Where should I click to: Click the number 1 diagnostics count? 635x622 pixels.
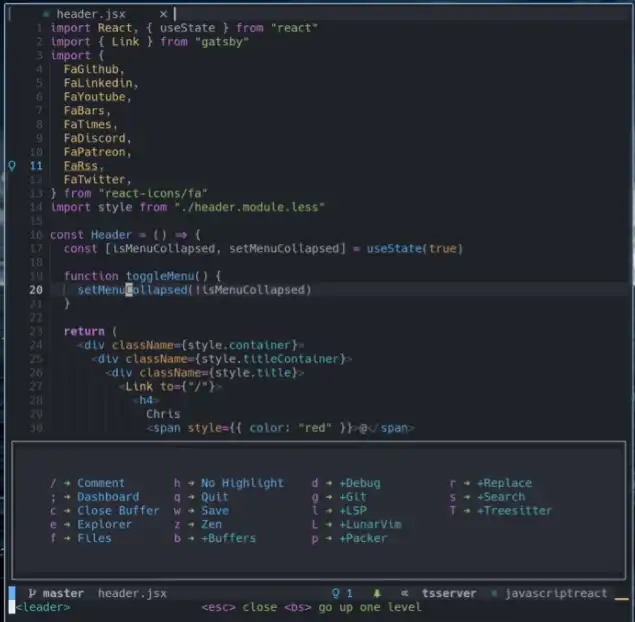point(349,594)
